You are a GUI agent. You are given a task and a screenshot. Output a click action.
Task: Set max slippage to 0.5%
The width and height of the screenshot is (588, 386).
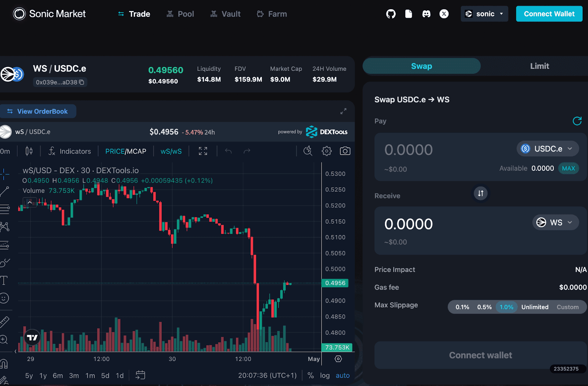coord(484,307)
